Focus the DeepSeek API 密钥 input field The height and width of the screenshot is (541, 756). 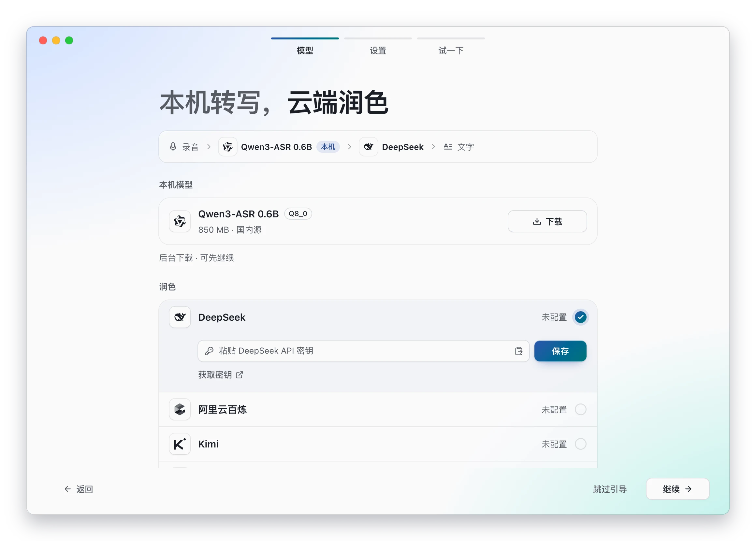coord(363,351)
